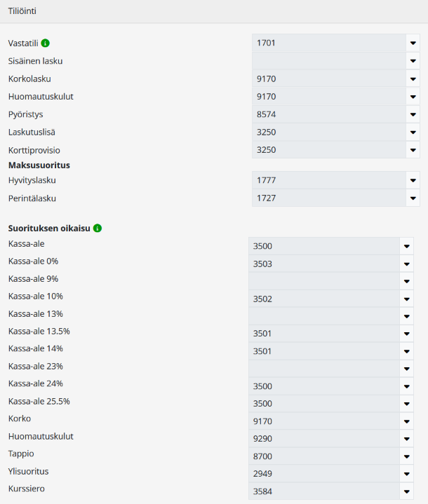Open the Perintälasku dropdown arrow
This screenshot has width=428, height=504.
413,198
